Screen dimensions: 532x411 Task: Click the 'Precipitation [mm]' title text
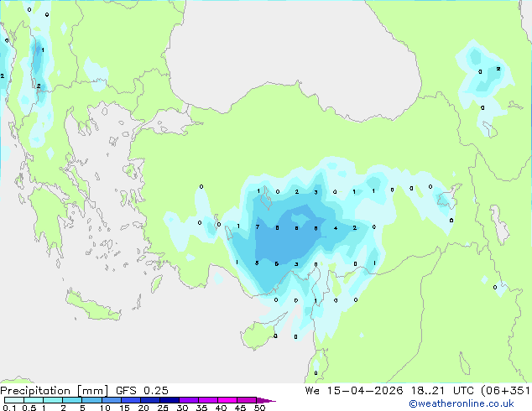(55, 391)
